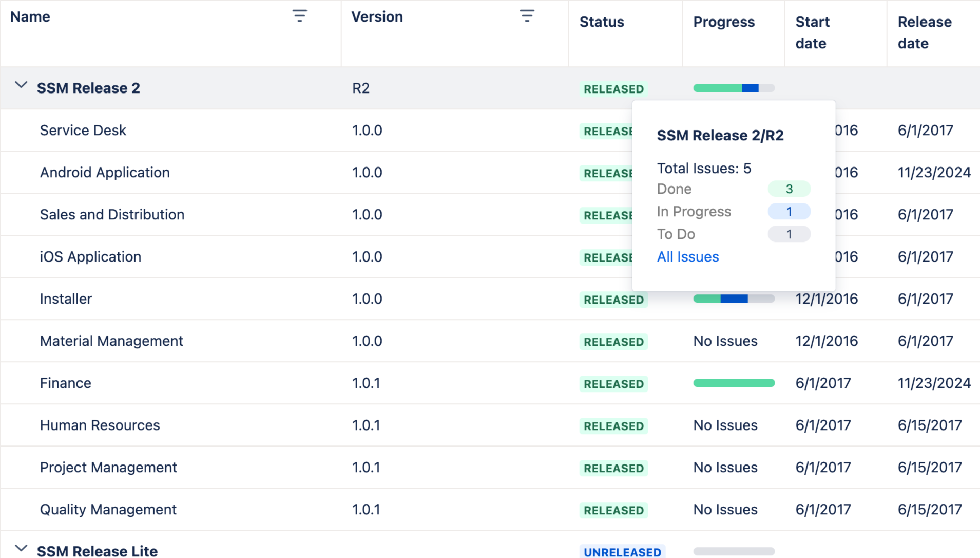Click the Done count badge
The width and height of the screenshot is (980, 558).
point(789,189)
